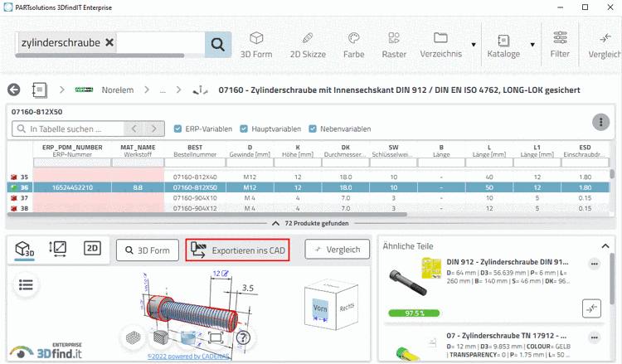Click ERP number 16524452210 cell
The image size is (622, 364).
tap(72, 187)
